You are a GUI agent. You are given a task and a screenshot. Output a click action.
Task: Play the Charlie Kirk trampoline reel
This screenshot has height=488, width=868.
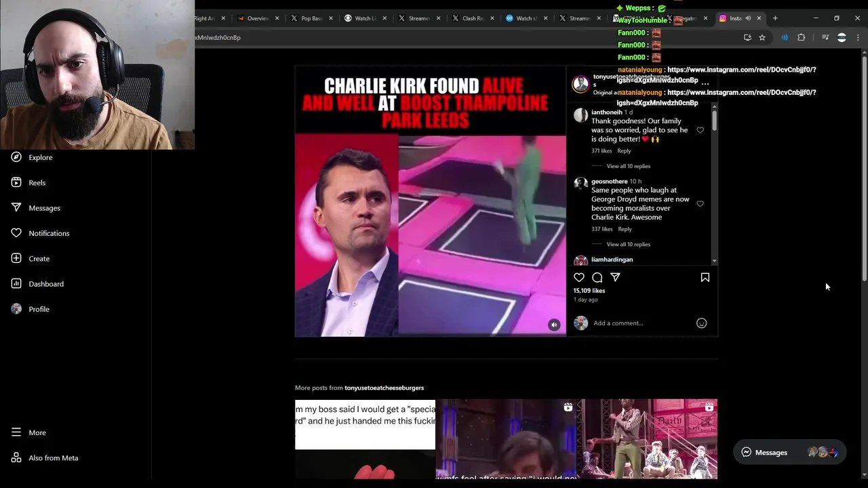click(x=430, y=201)
